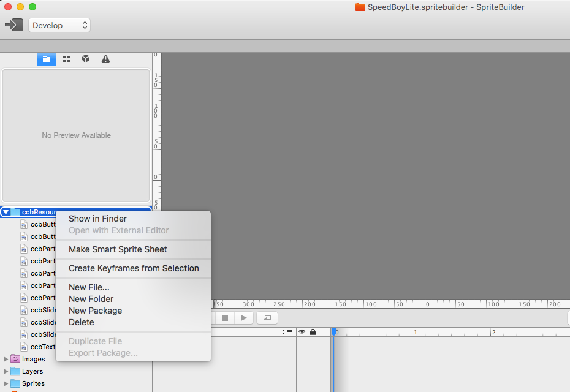The height and width of the screenshot is (392, 570).
Task: Select the first ccbButt file
Action: 43,225
